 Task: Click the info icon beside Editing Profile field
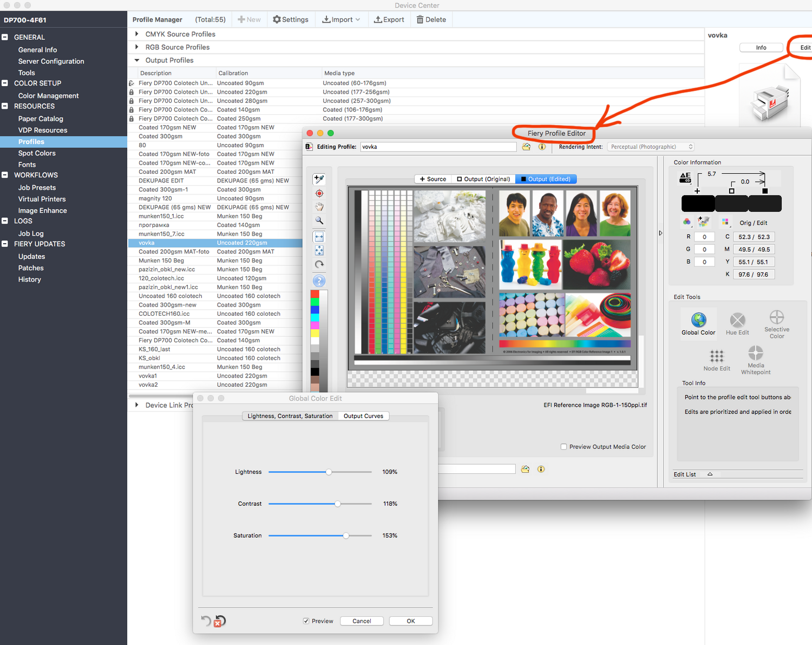click(542, 147)
